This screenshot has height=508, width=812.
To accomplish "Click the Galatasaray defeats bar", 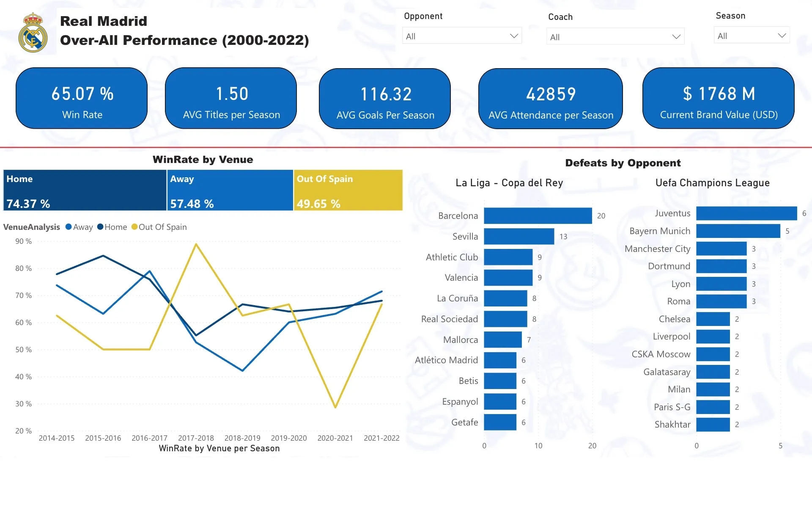I will point(713,372).
